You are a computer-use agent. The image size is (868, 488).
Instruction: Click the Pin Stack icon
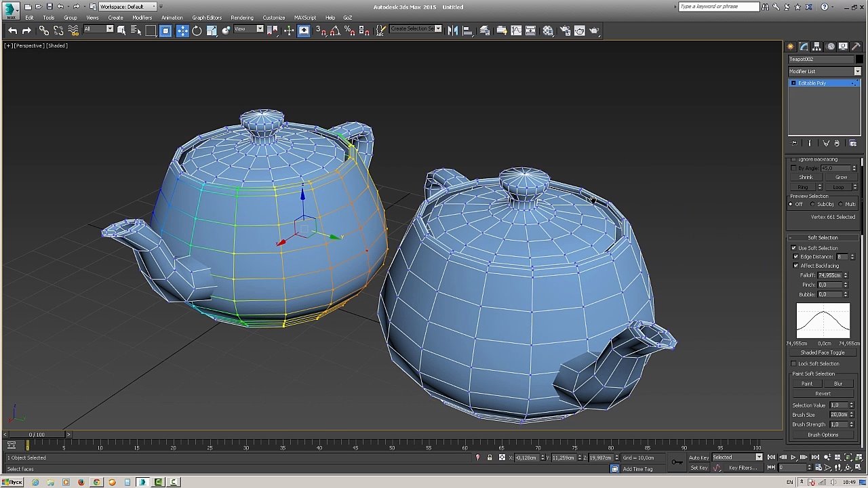coord(795,143)
